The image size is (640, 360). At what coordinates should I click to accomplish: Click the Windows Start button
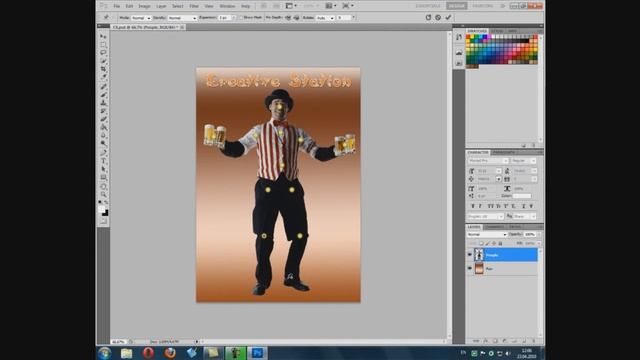point(105,353)
